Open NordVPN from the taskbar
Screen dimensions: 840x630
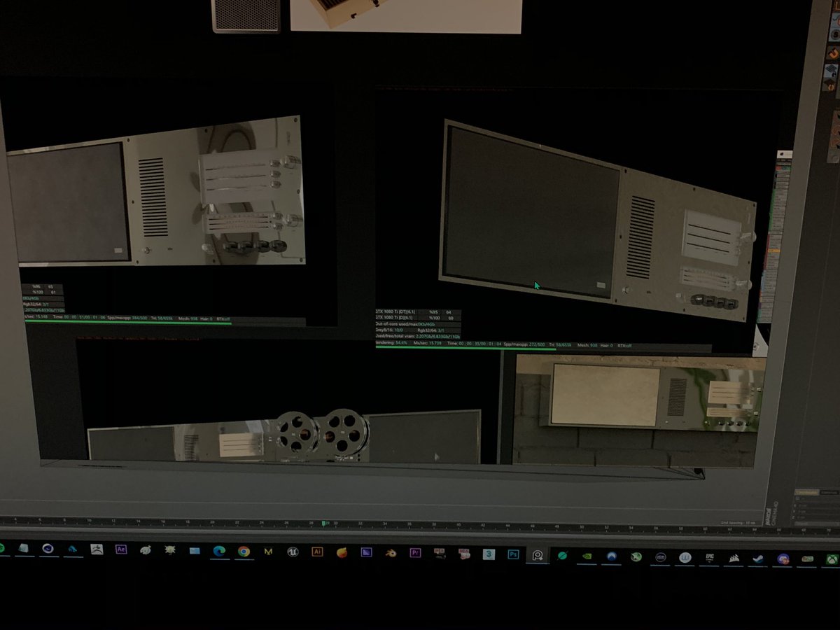pyautogui.click(x=611, y=556)
